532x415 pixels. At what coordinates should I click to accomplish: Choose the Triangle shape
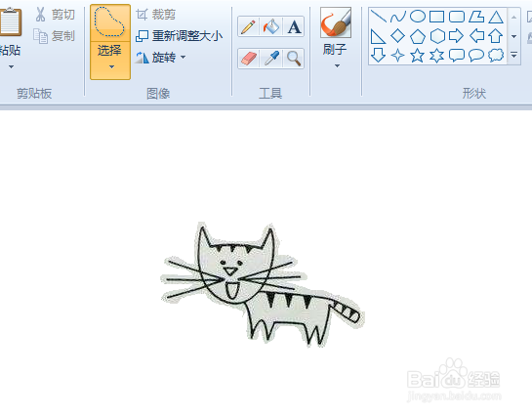(496, 17)
